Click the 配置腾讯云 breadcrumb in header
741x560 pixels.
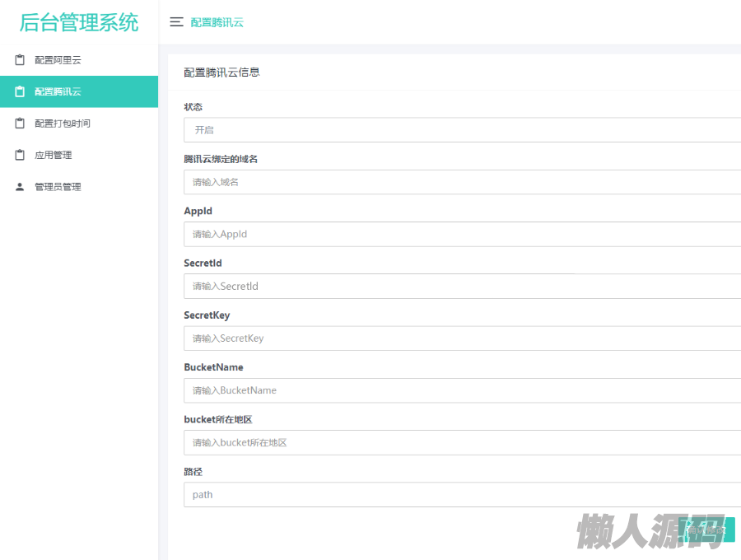point(217,22)
